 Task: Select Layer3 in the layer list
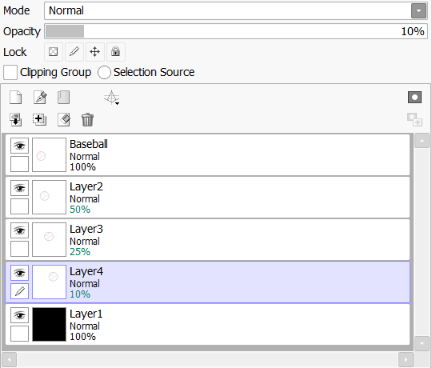coord(208,240)
